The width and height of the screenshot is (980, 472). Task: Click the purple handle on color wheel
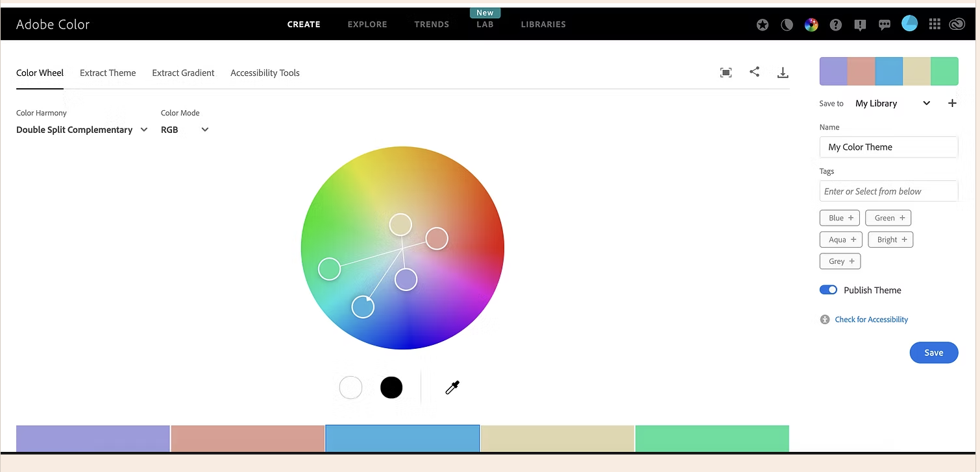point(406,279)
